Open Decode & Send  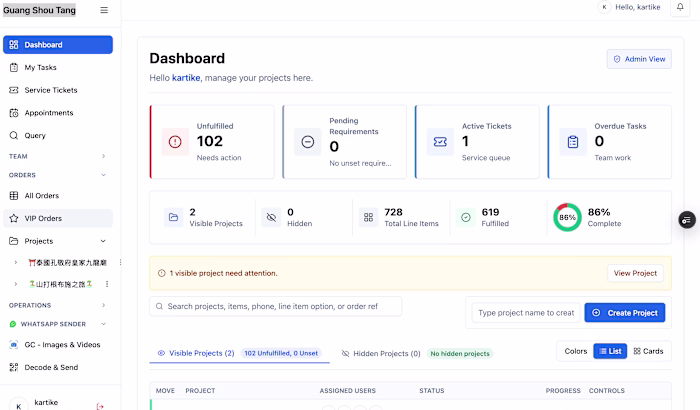pos(58,368)
